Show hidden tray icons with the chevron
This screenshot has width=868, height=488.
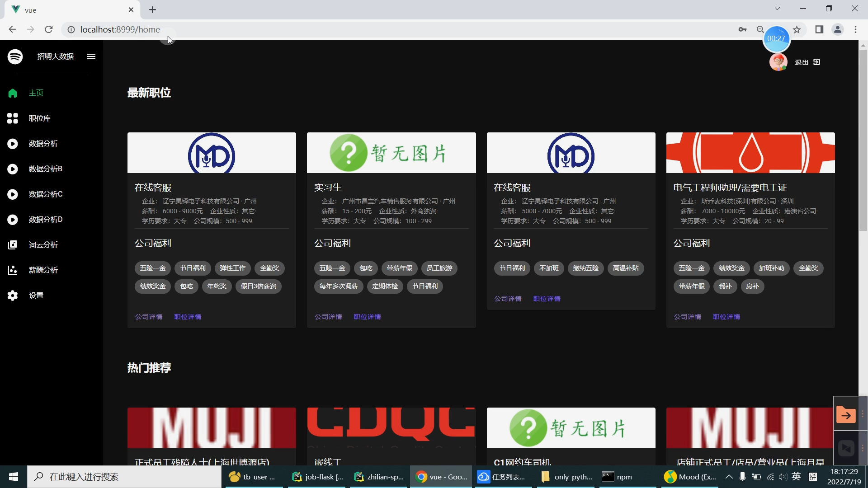click(729, 477)
